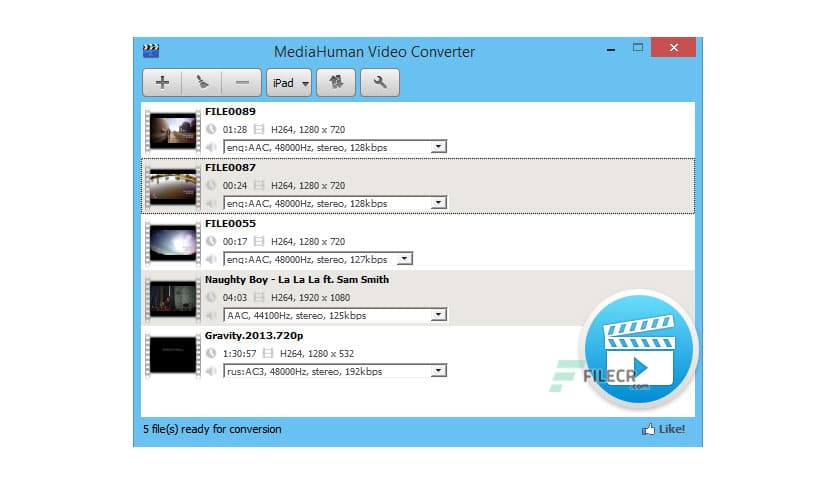Click the MediaHuman clapperboard app icon

151,51
